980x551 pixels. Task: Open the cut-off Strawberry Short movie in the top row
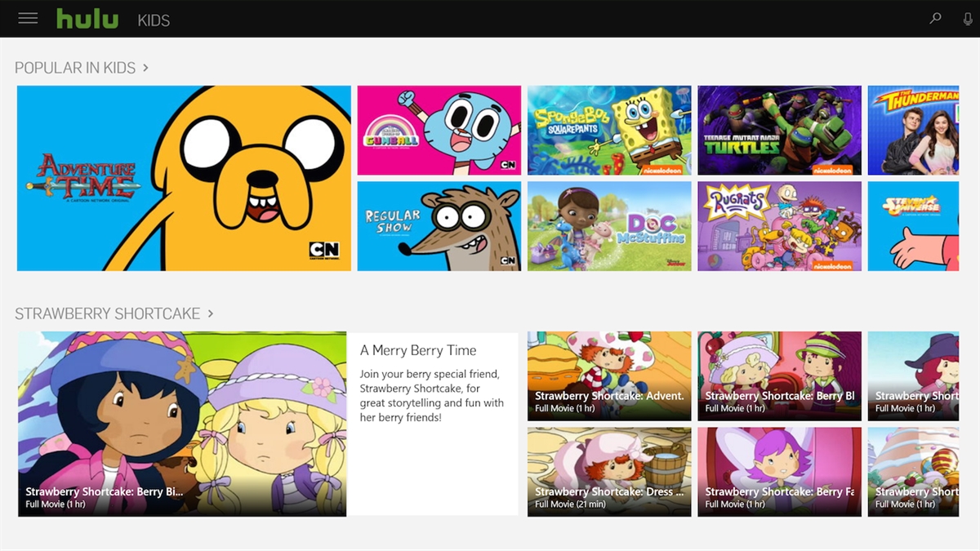[913, 376]
